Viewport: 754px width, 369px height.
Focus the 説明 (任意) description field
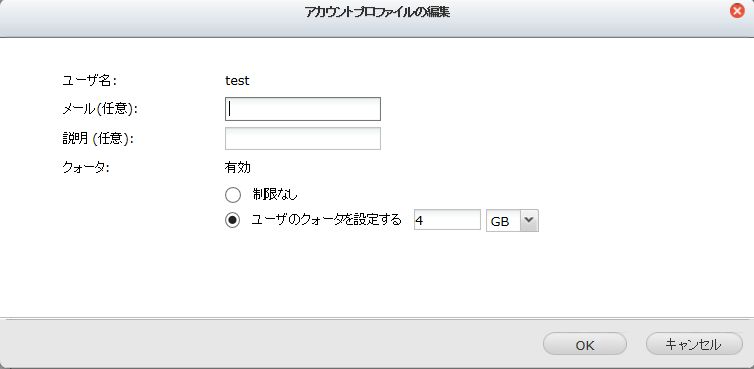coord(303,139)
